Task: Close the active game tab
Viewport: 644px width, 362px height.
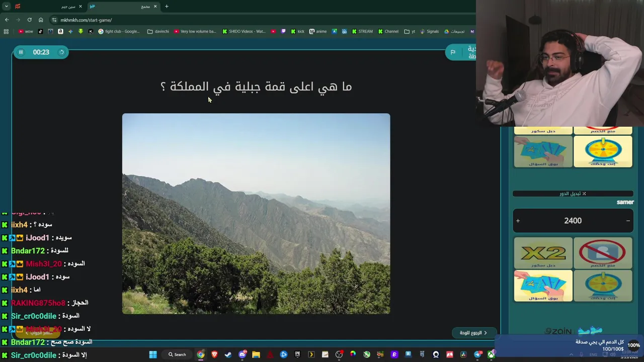Action: tap(155, 7)
